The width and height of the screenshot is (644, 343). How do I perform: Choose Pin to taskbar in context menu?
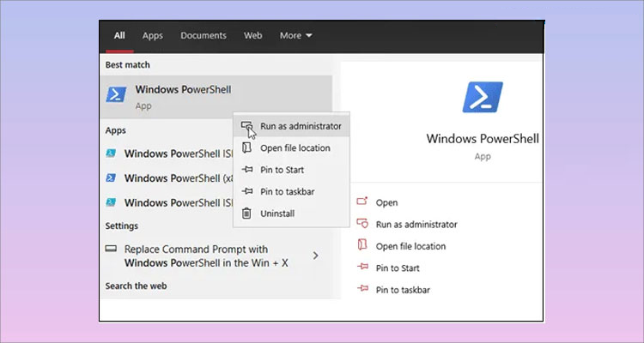291,191
